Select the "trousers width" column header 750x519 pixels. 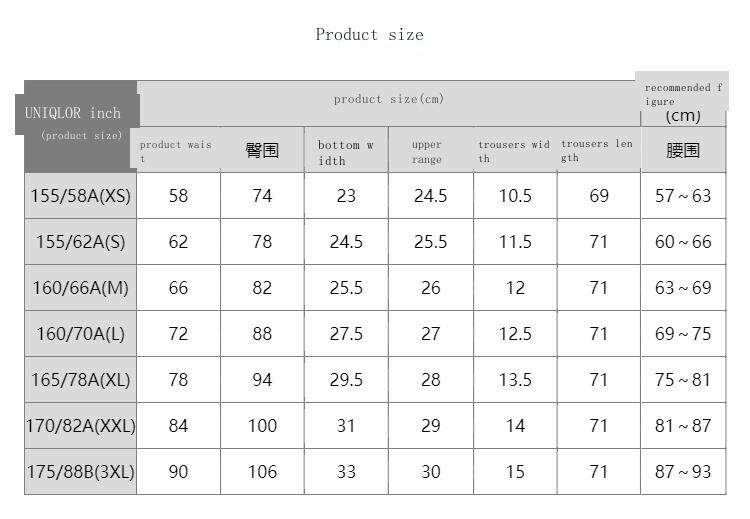[514, 151]
